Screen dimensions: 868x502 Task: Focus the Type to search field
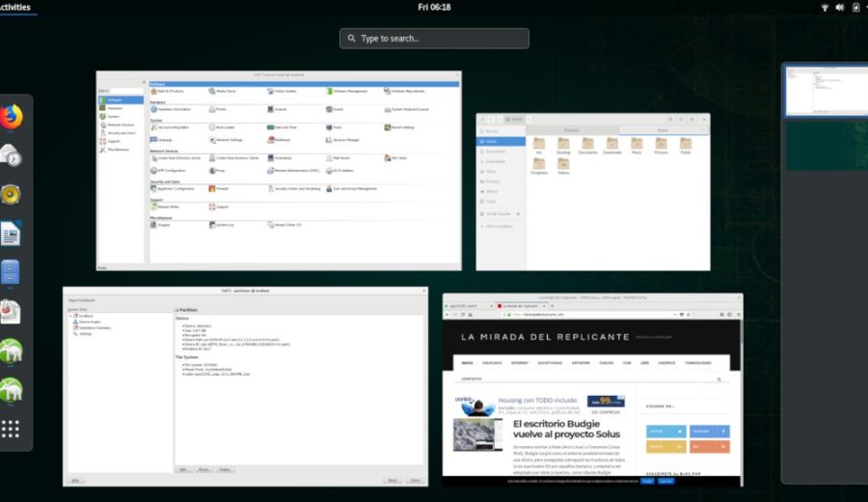coord(434,39)
